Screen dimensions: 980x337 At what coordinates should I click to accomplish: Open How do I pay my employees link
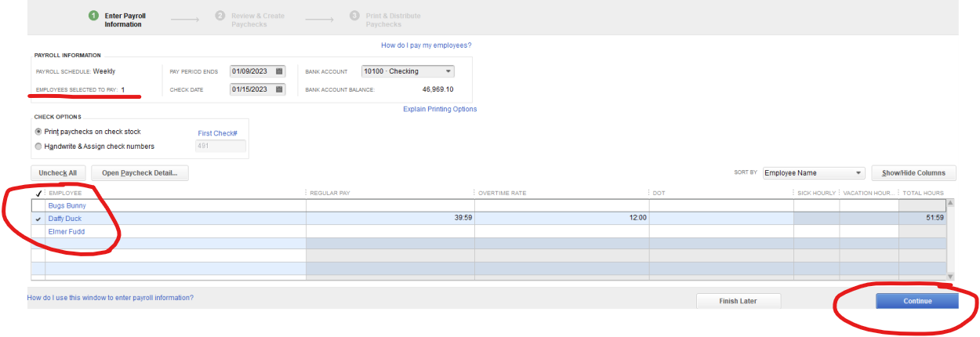(426, 45)
